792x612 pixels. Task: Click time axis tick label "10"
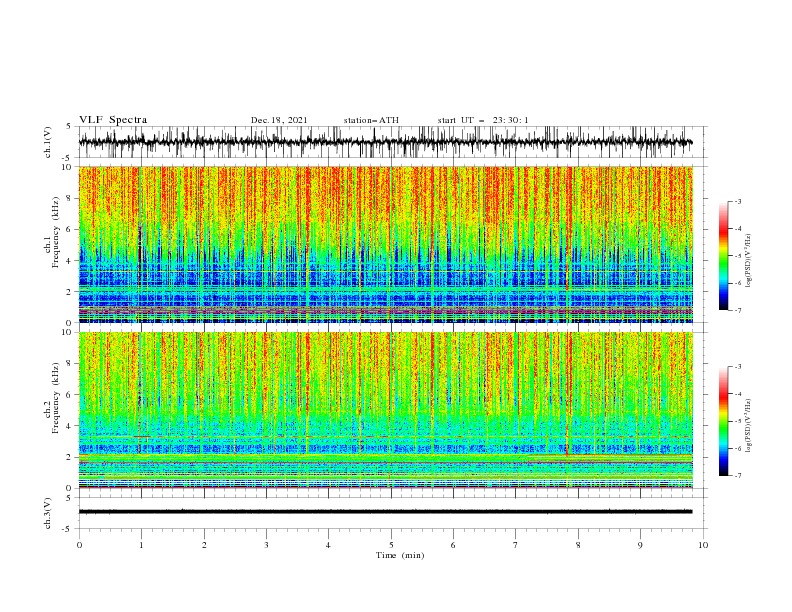pos(703,545)
